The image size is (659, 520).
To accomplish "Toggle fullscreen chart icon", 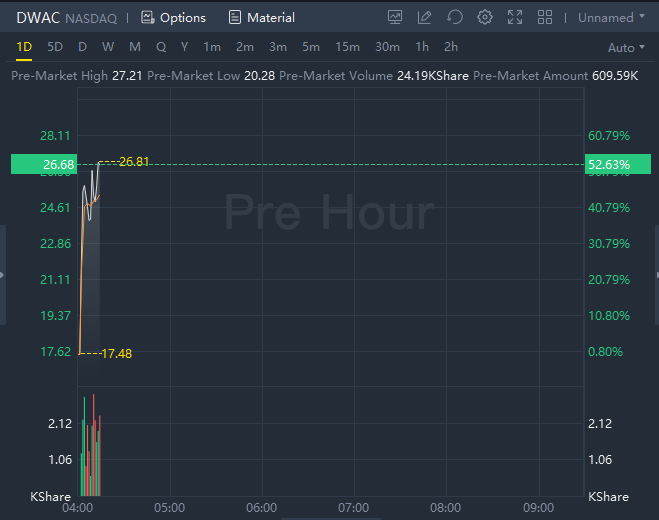I will [x=515, y=18].
